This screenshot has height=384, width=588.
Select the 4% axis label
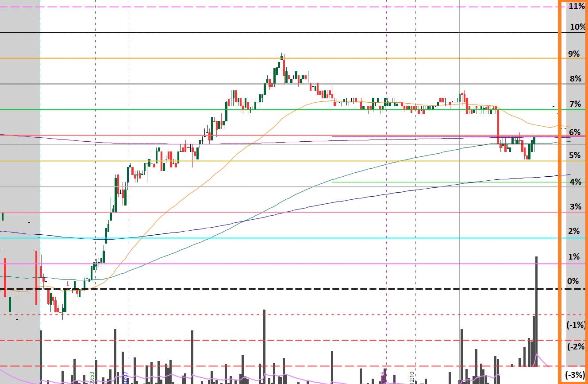click(x=575, y=182)
